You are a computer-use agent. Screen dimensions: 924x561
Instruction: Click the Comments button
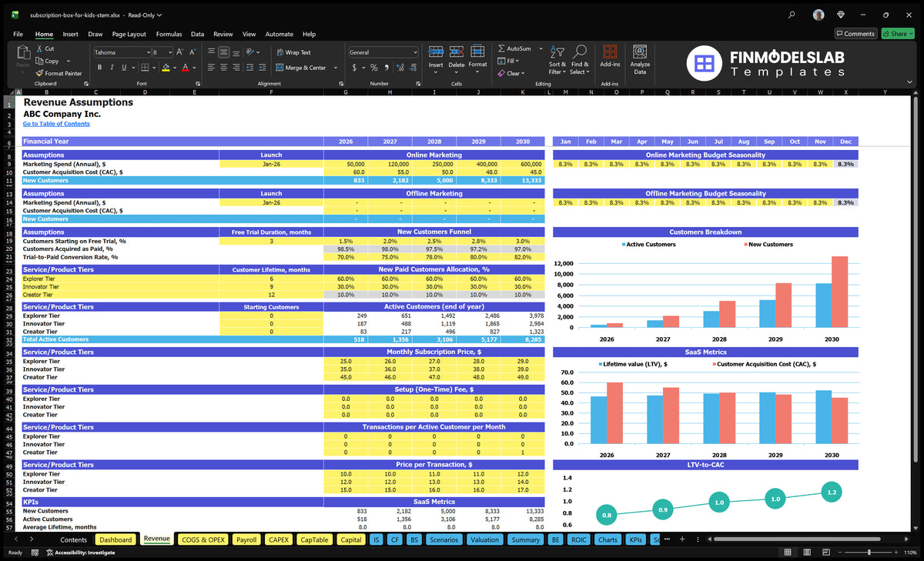pyautogui.click(x=855, y=34)
